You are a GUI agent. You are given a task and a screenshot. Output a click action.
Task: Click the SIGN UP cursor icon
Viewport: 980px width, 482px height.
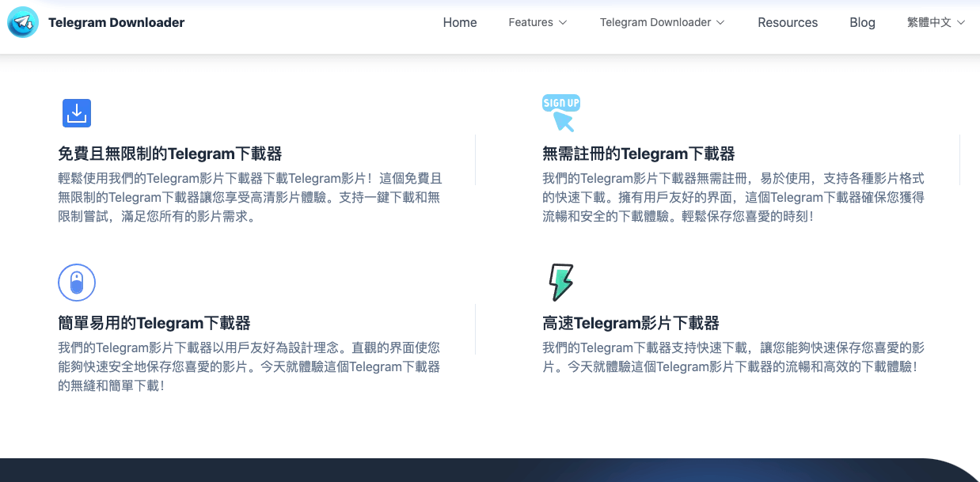click(561, 112)
